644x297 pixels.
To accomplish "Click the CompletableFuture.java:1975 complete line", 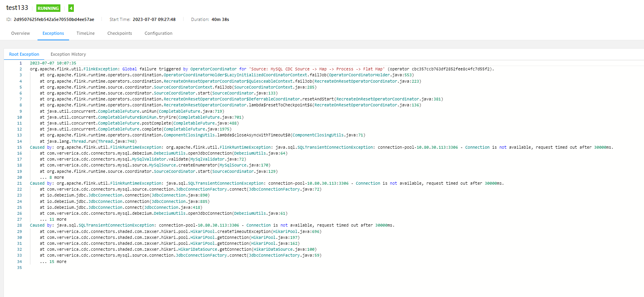I will pos(136,129).
